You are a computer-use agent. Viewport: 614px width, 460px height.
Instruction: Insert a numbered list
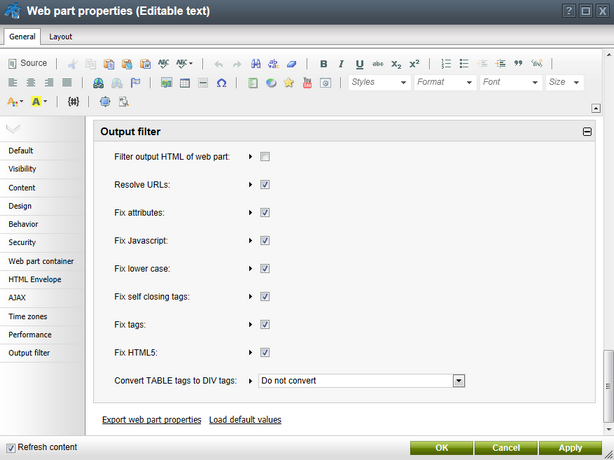pyautogui.click(x=446, y=63)
